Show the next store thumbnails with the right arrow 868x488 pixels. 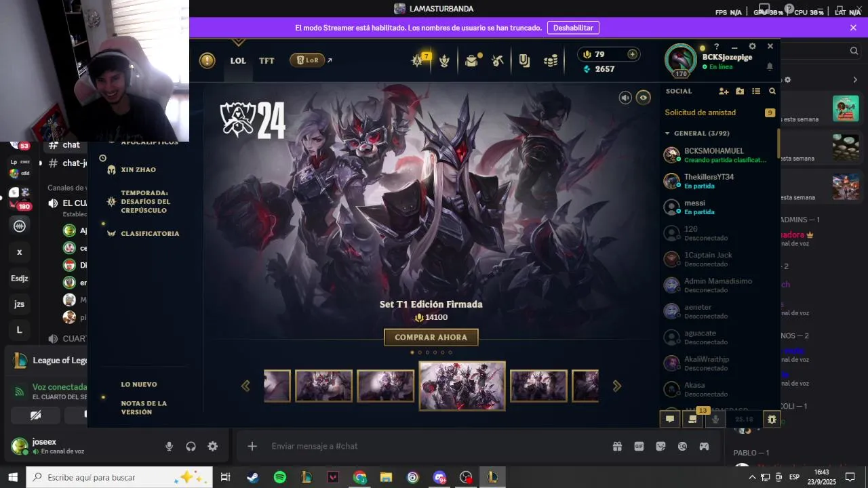(616, 386)
